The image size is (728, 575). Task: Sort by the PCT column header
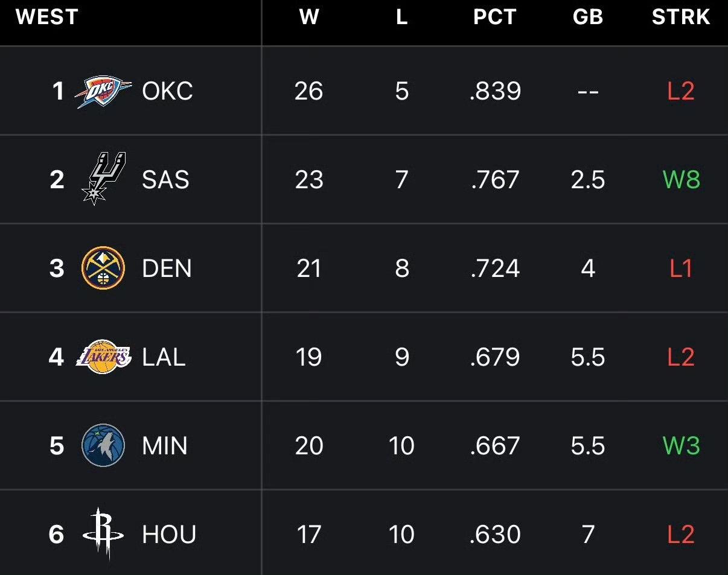494,17
